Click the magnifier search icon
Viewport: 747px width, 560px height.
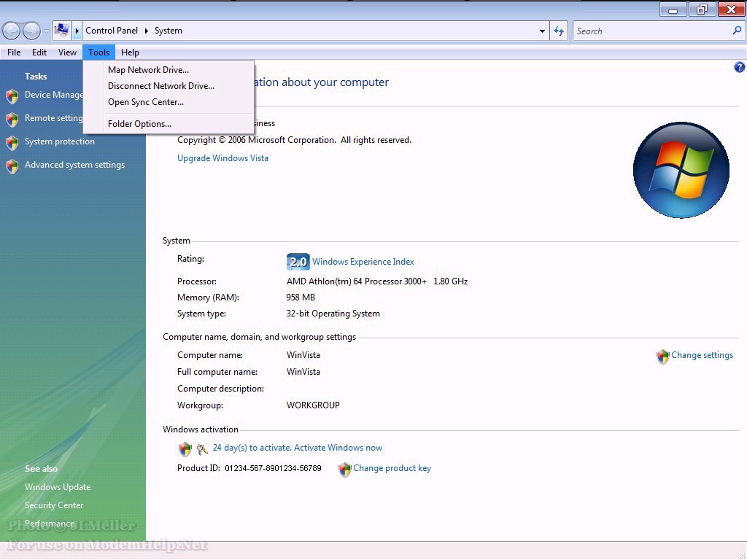(737, 31)
